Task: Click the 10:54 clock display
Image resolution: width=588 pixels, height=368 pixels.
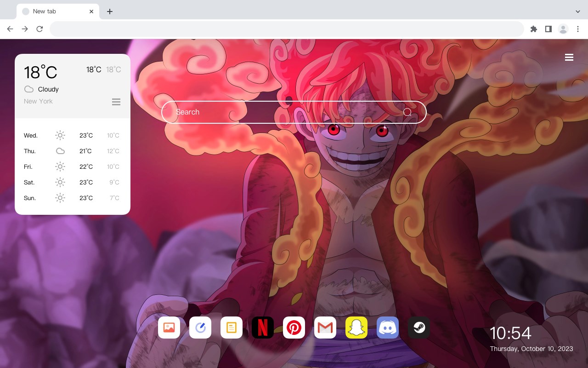Action: coord(510,333)
